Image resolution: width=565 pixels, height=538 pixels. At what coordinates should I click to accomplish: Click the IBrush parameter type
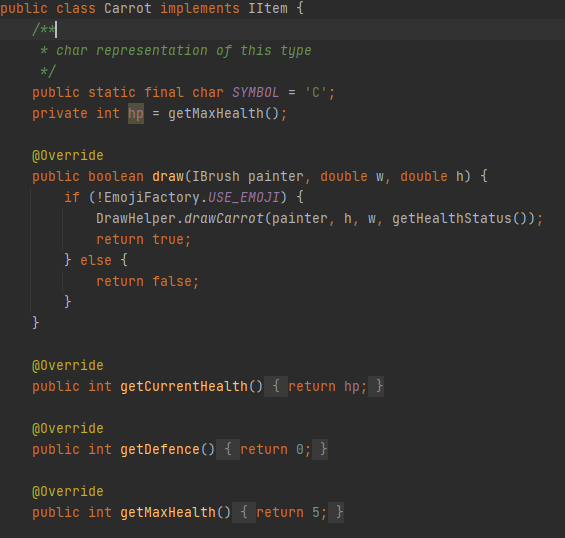point(215,177)
